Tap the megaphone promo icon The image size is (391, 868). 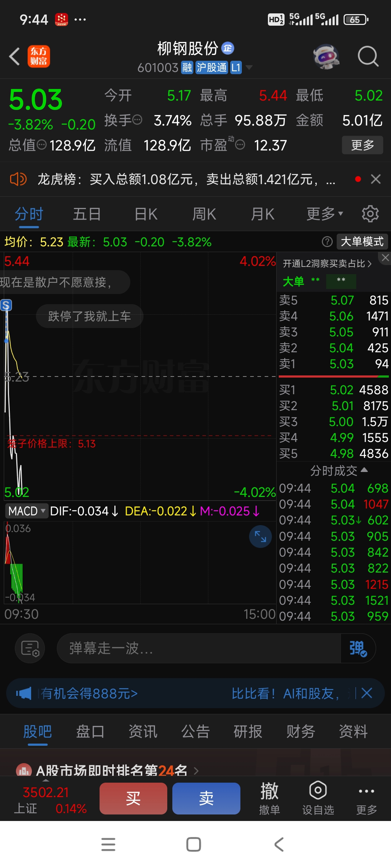point(24,693)
